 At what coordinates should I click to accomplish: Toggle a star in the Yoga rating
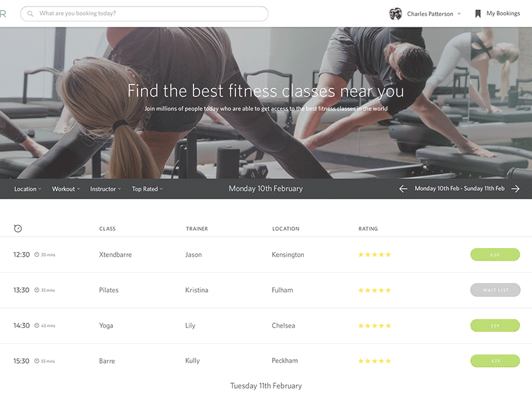(374, 325)
